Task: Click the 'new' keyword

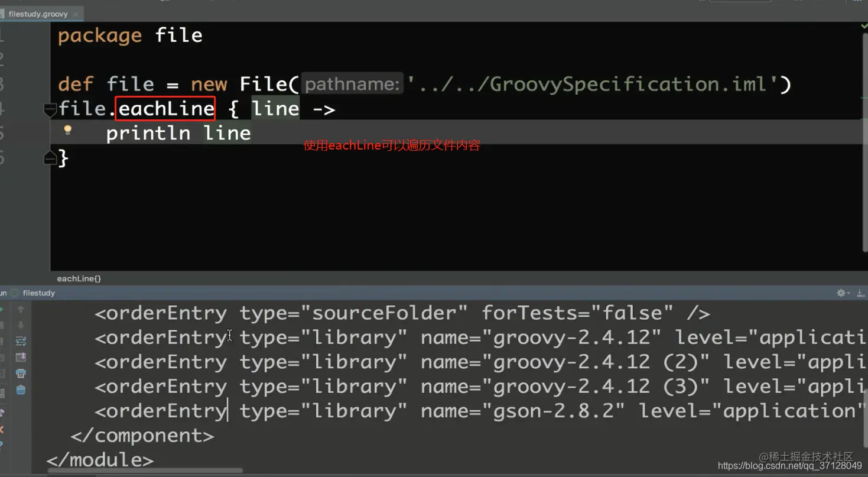Action: 209,85
